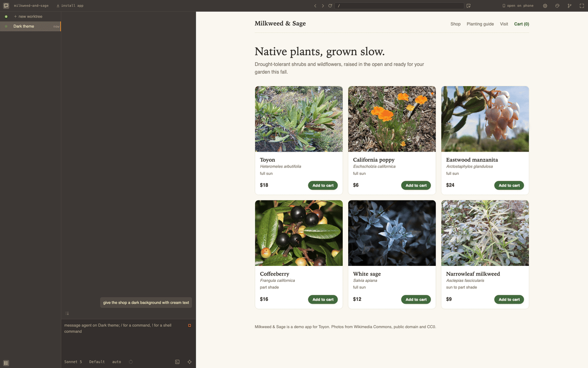Enter fullscreen preview mode

pos(582,6)
